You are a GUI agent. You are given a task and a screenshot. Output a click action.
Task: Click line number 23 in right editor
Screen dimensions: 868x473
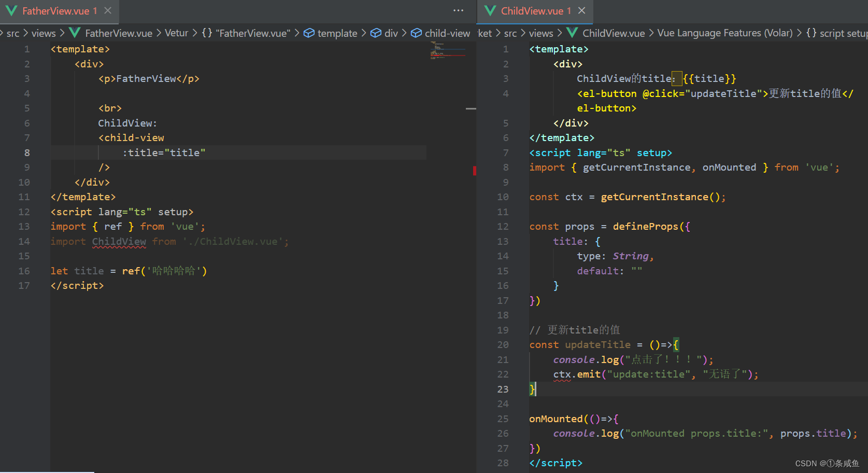point(503,389)
